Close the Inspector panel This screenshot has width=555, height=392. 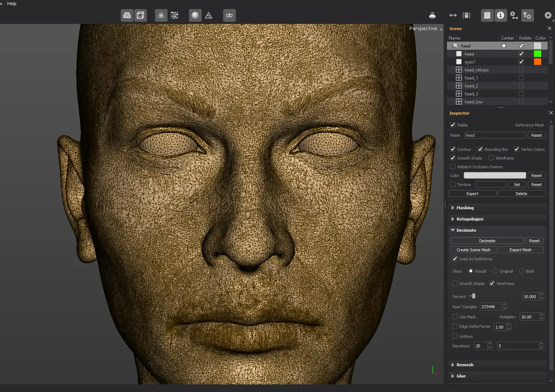551,113
